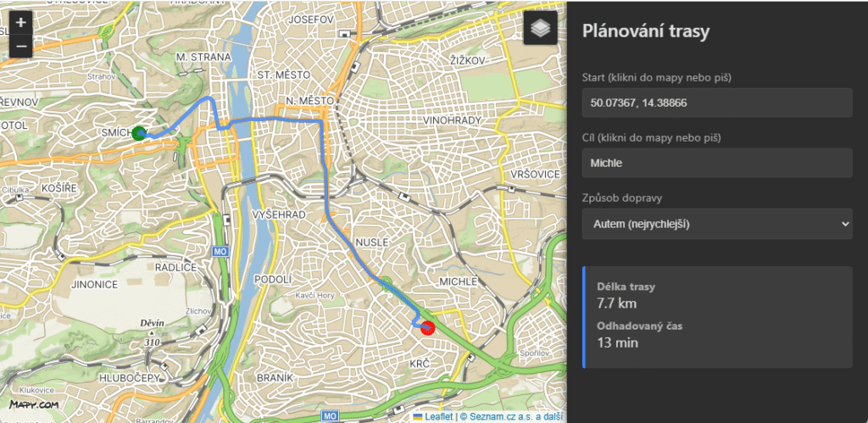The image size is (868, 423).
Task: Click the Děvín 310 peak label
Action: [153, 329]
